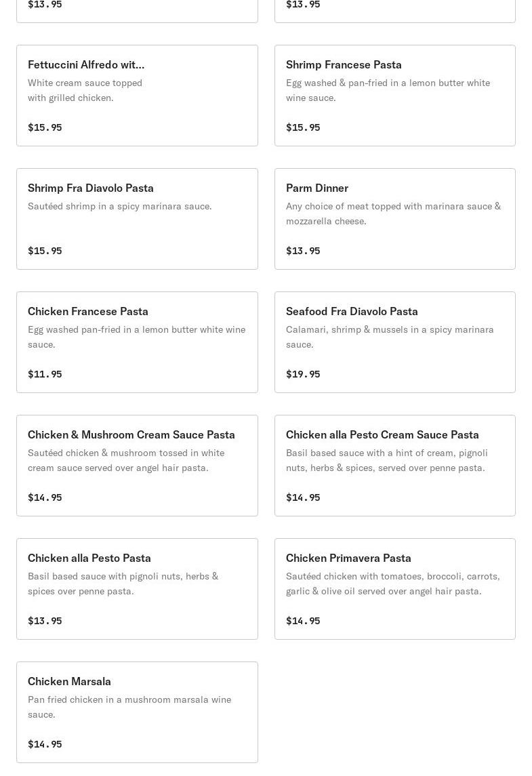Click the Parm Dinner description text
The image size is (532, 776).
[x=393, y=213]
